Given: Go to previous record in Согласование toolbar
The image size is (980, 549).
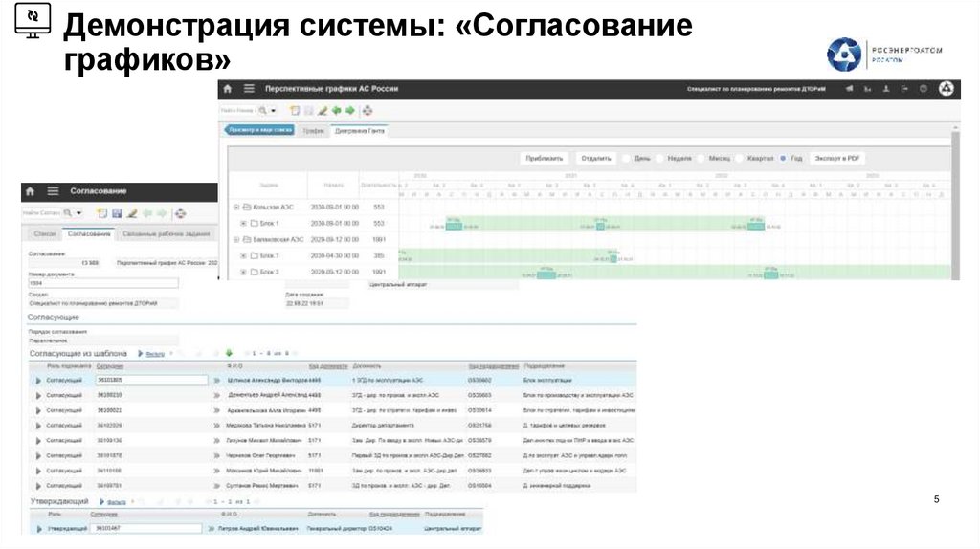Looking at the screenshot, I should point(147,213).
